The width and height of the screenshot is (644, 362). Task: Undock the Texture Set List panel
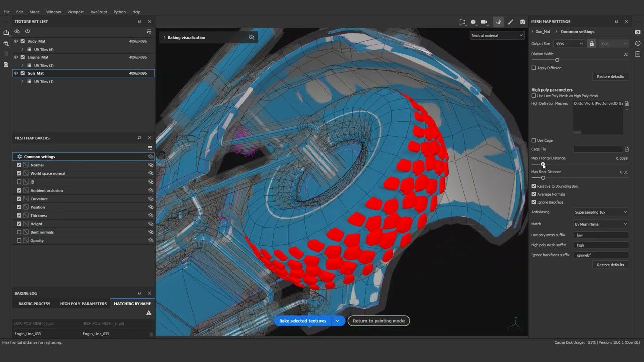[139, 21]
